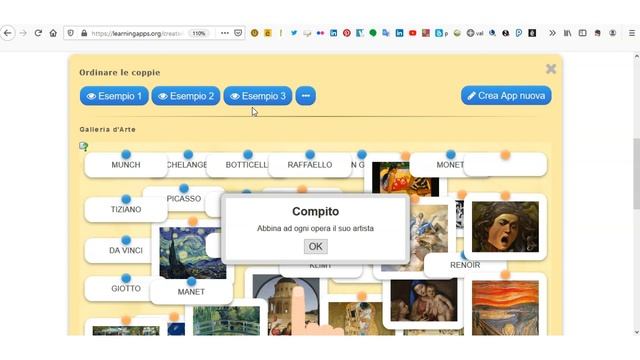The height and width of the screenshot is (360, 640).
Task: Open the YouTube bookmark
Action: [x=413, y=33]
